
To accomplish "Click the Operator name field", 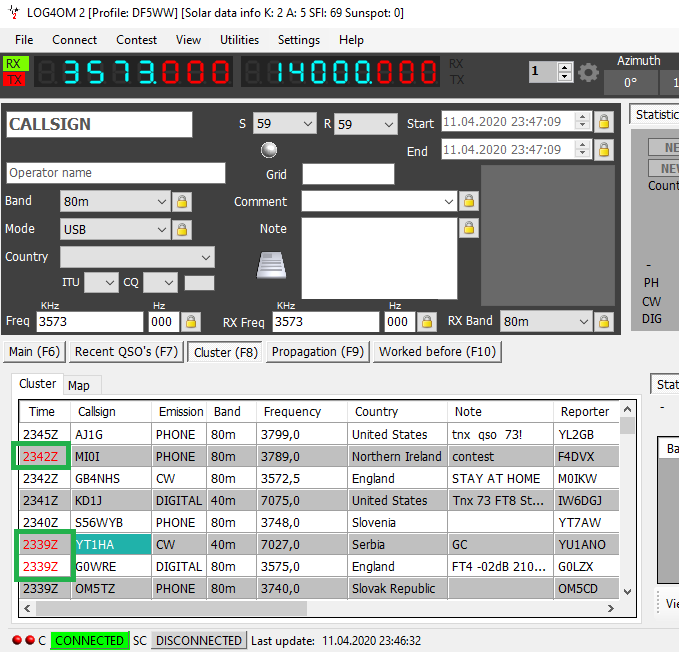I will coord(116,173).
